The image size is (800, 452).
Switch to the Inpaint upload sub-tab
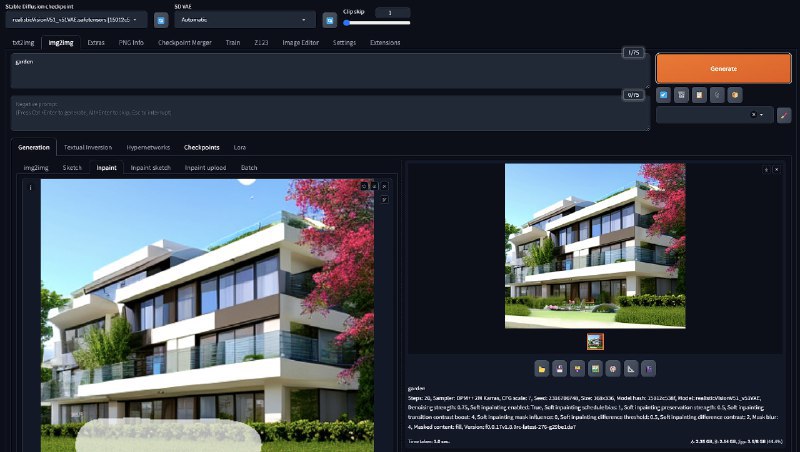[205, 168]
